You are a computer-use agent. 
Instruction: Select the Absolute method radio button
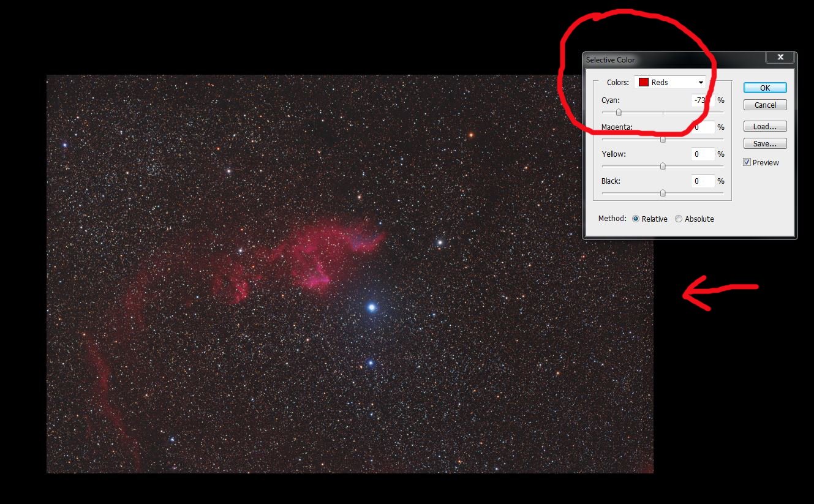(679, 219)
